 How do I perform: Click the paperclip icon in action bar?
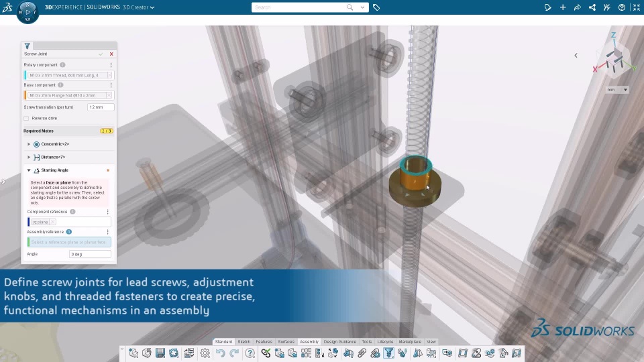tap(362, 353)
